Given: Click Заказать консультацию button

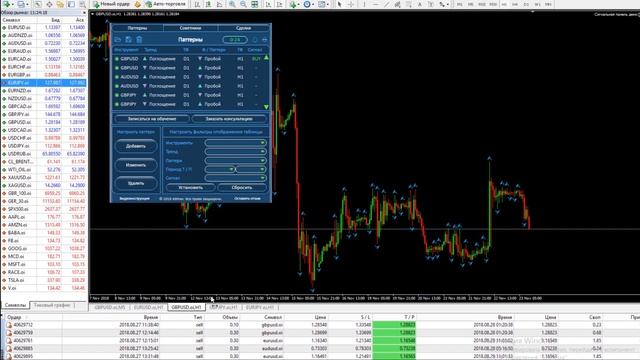Looking at the screenshot, I should [229, 119].
